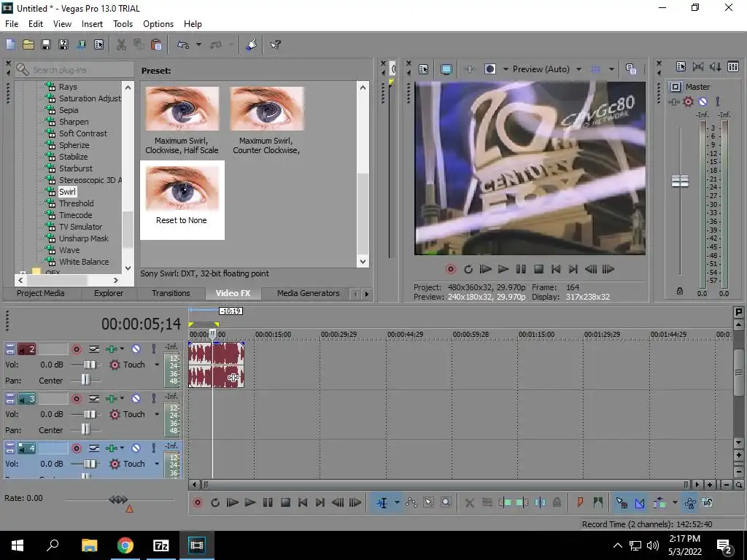Select the Normal Edit tool

pos(382,502)
